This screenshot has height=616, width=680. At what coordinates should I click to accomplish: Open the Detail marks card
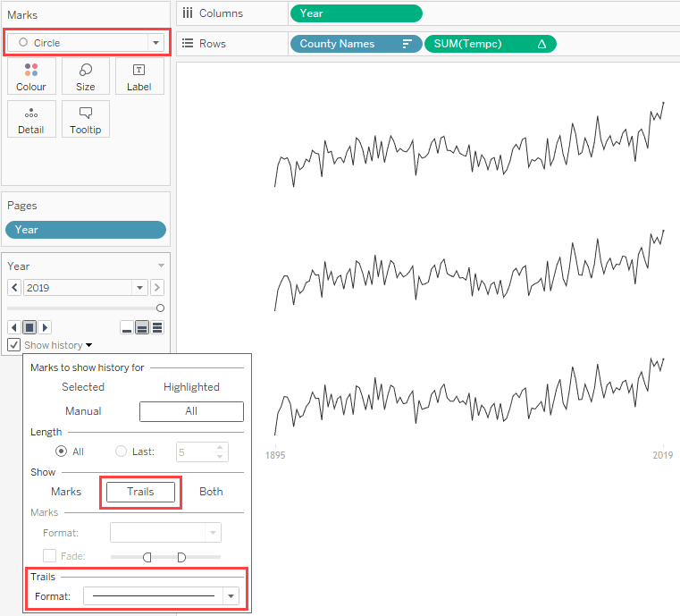point(31,119)
